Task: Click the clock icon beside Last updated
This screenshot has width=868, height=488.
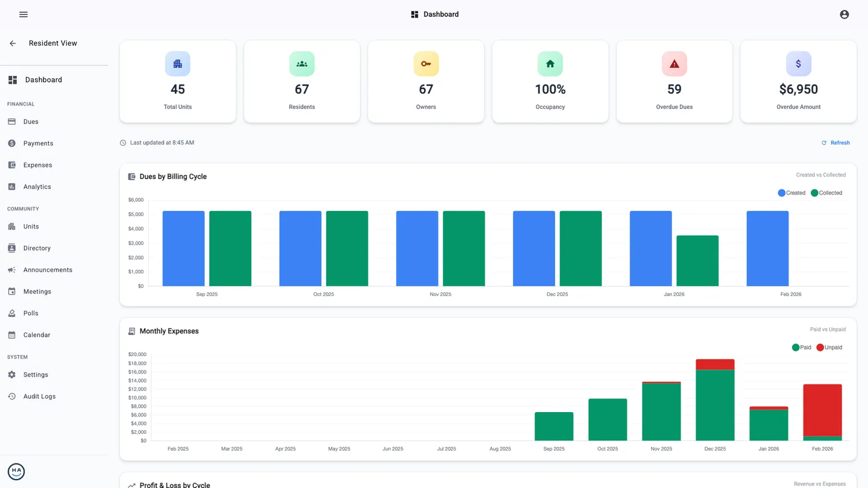Action: 123,143
